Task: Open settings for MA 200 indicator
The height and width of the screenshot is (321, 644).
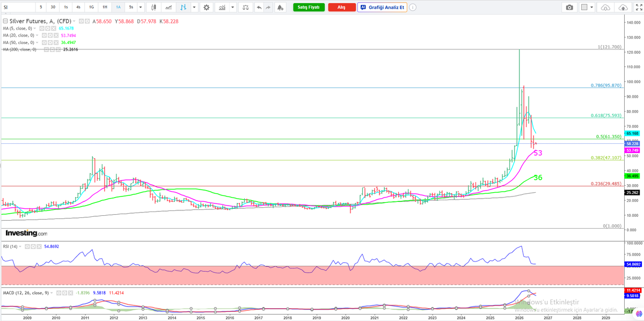Action: pos(52,49)
